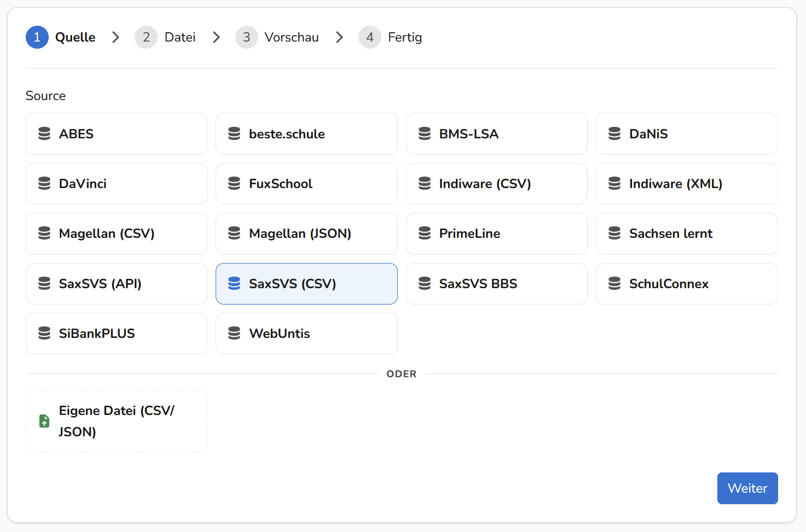The width and height of the screenshot is (806, 532).
Task: Select the SaxSVS (API) source
Action: click(117, 284)
